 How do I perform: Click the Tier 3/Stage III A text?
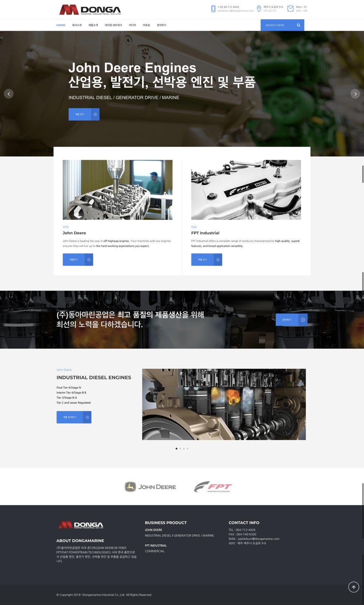click(x=67, y=398)
